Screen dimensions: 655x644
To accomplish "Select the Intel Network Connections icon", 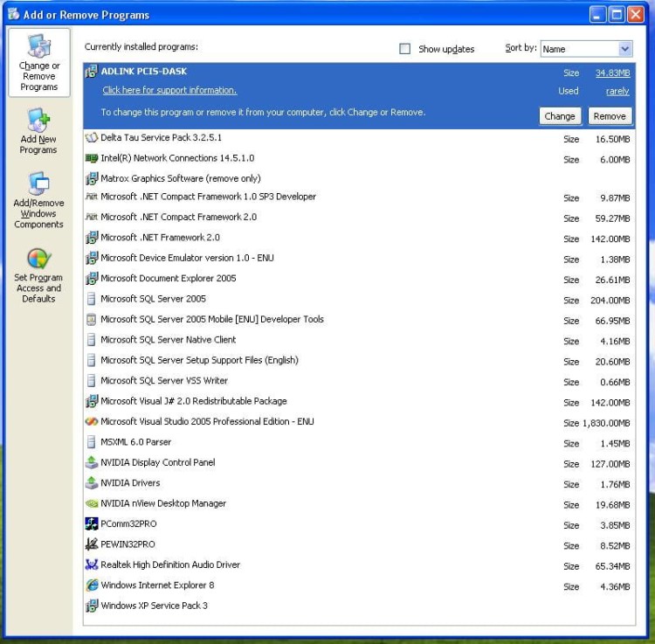I will [x=92, y=158].
